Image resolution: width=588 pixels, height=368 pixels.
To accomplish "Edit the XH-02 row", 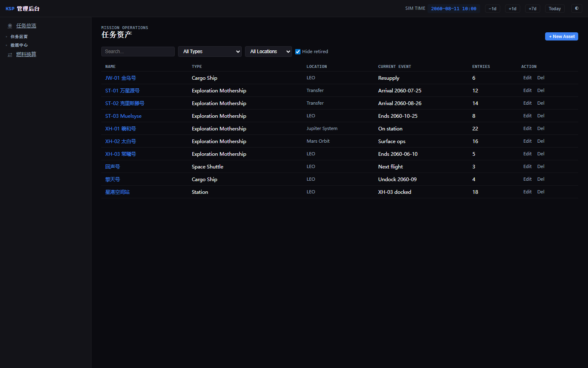I will [528, 141].
